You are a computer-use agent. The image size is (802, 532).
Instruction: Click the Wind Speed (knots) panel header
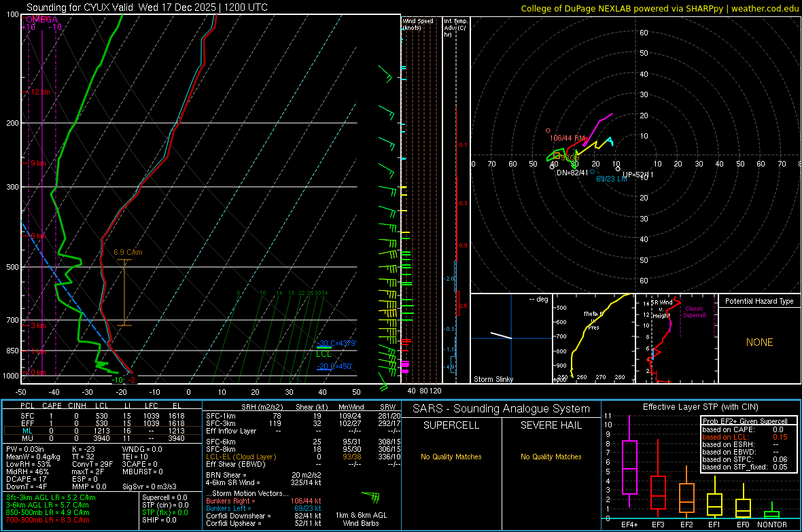pos(418,24)
